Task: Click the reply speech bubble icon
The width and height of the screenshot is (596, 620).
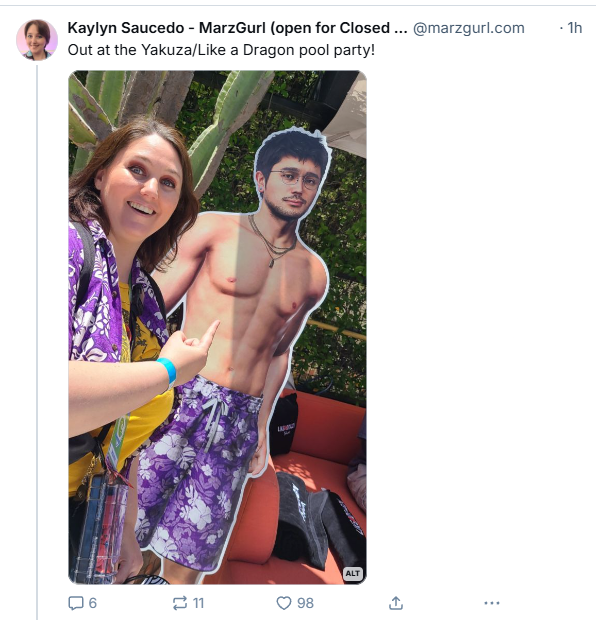Action: coord(76,603)
